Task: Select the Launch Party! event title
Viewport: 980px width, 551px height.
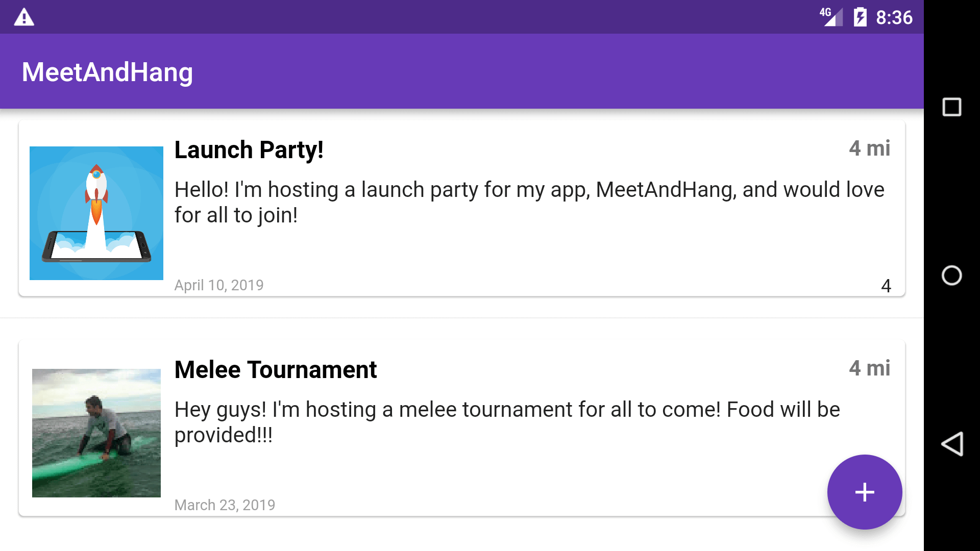Action: coord(249,150)
